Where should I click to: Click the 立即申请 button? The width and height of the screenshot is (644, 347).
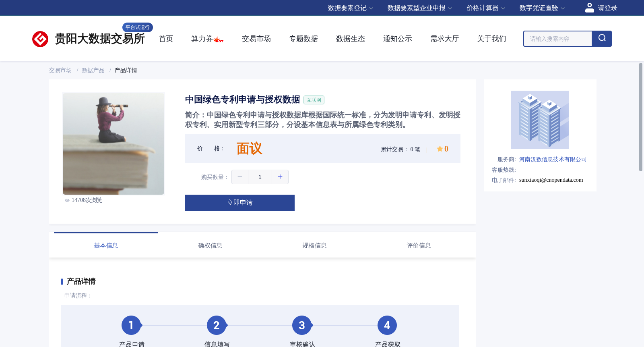pyautogui.click(x=240, y=203)
